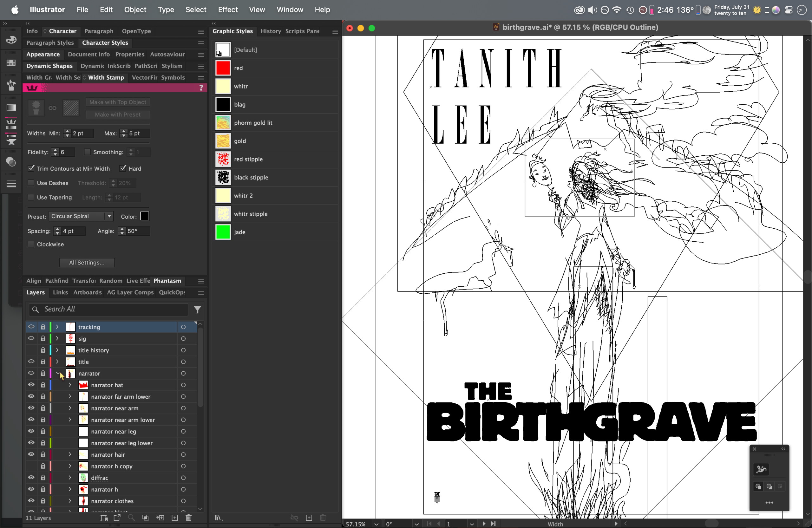
Task: Apply the red graphic style swatch
Action: point(223,68)
